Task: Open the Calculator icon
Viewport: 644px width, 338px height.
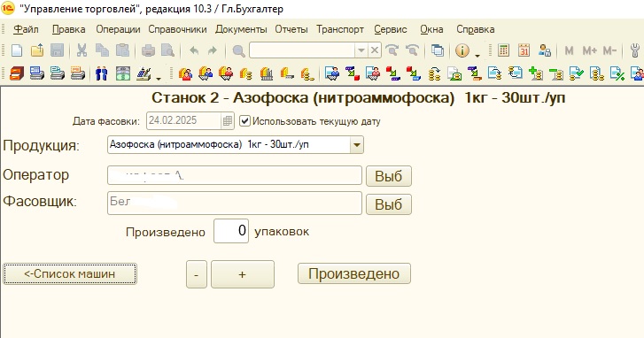Action: [503, 50]
